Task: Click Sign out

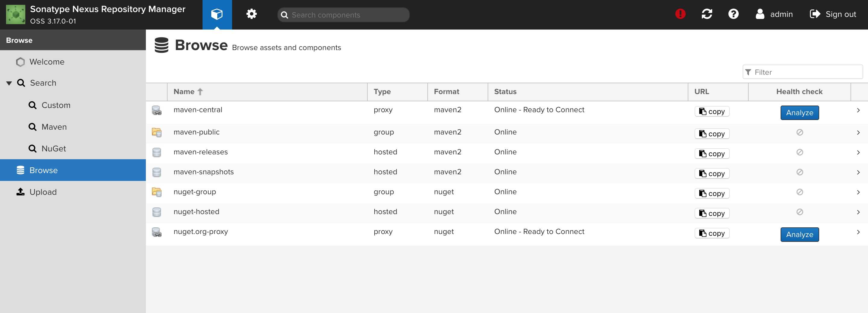Action: (x=833, y=14)
